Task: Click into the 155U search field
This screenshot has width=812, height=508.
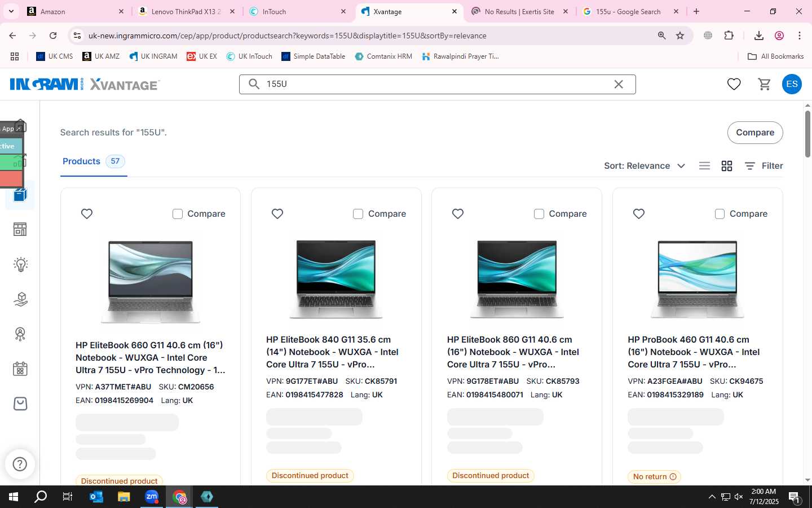Action: pyautogui.click(x=437, y=84)
